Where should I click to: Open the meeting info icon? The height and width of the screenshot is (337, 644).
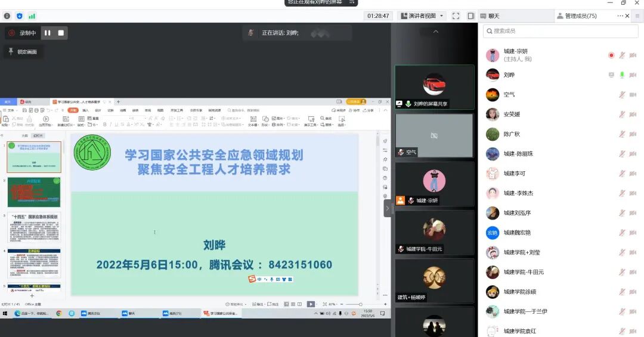pos(7,16)
